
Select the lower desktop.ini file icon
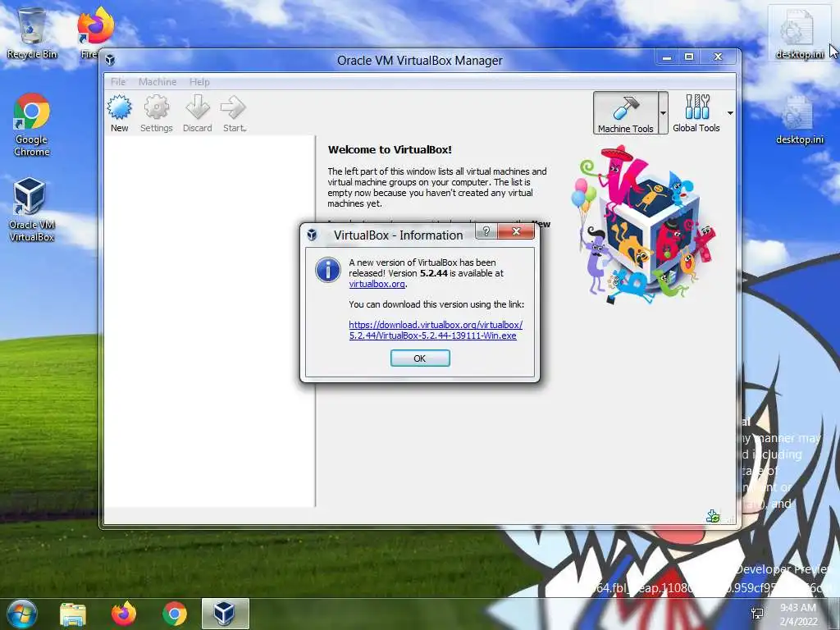(x=799, y=119)
